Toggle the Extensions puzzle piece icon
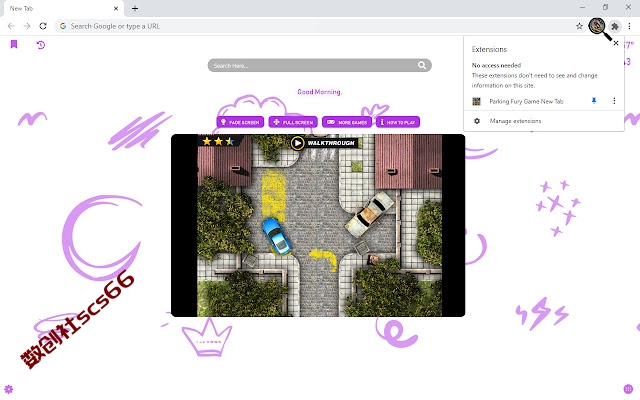 click(x=615, y=27)
